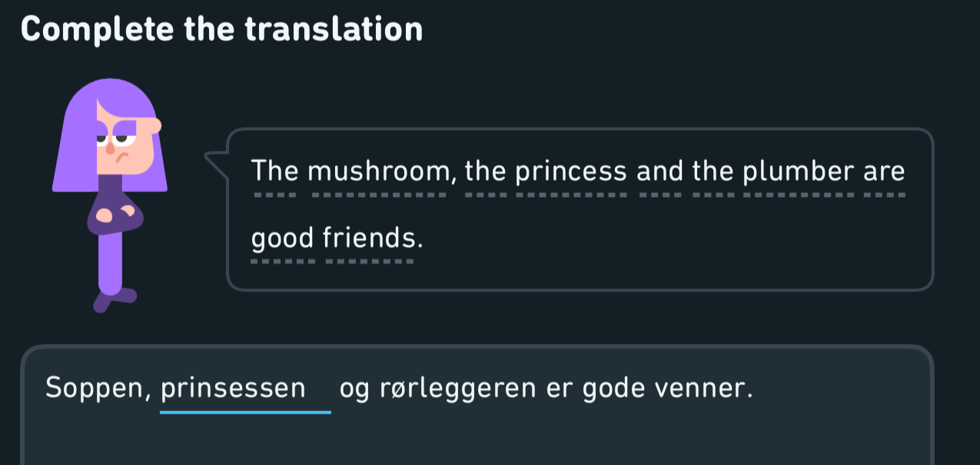The width and height of the screenshot is (980, 465).
Task: Click the purple-haired Lily character
Action: tap(108, 195)
